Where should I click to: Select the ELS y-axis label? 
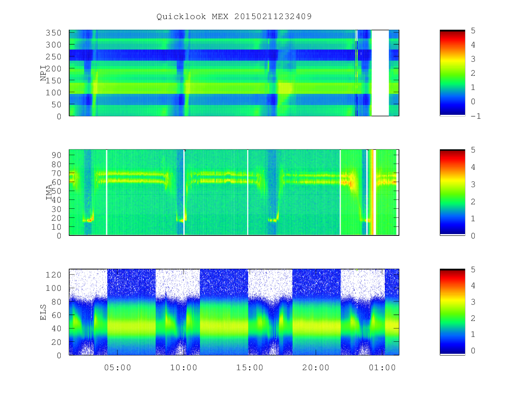coord(43,312)
